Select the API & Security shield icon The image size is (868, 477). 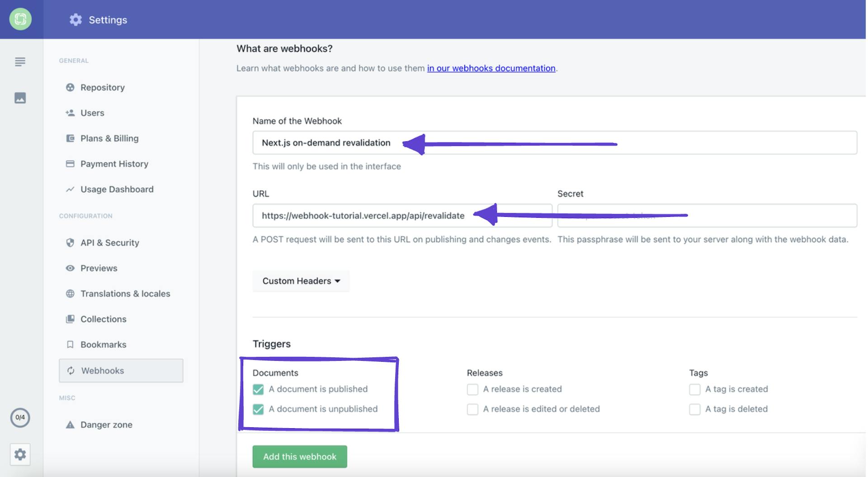(71, 243)
